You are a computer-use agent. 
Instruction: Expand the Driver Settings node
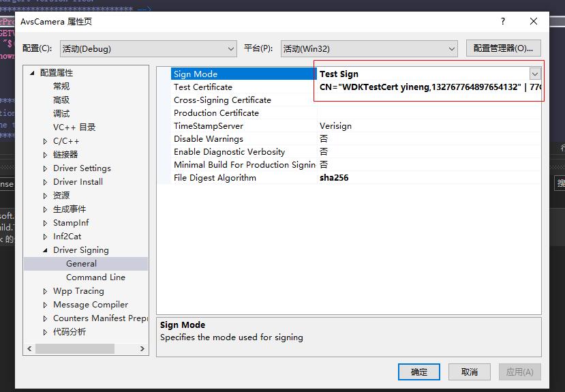click(x=45, y=168)
